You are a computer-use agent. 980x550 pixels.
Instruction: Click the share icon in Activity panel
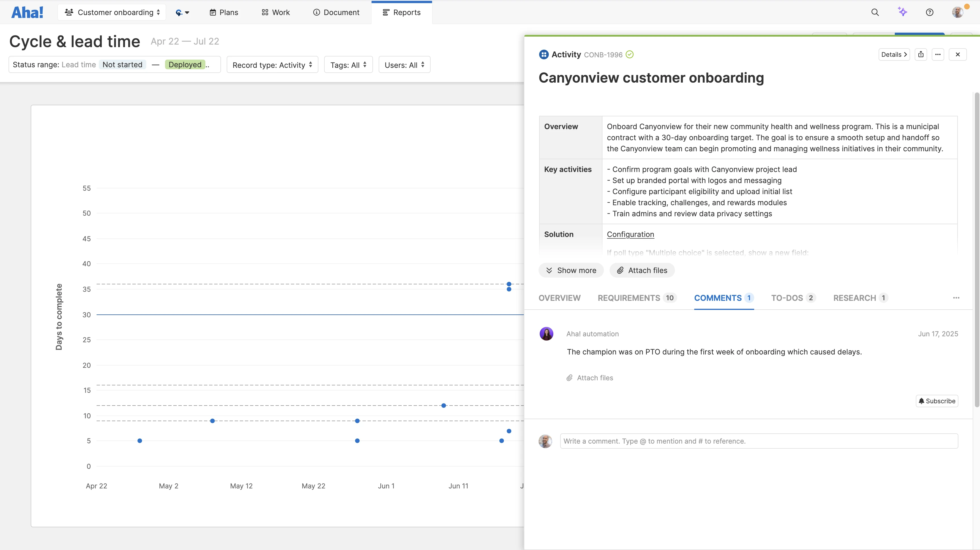(x=921, y=54)
